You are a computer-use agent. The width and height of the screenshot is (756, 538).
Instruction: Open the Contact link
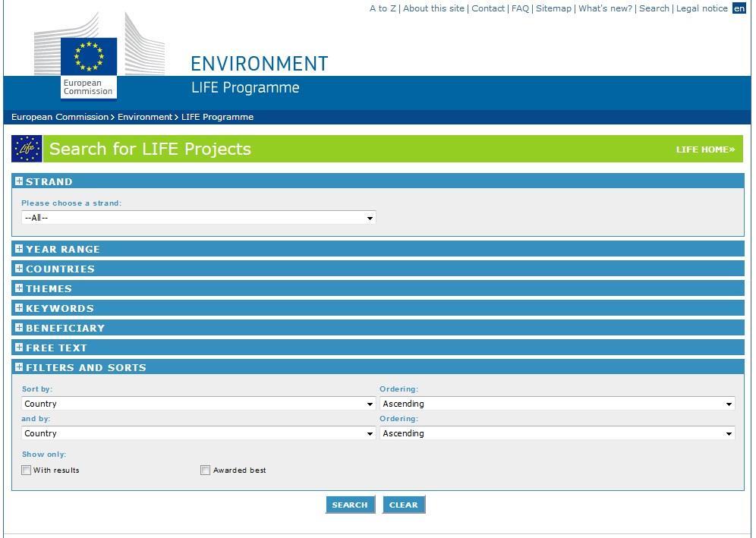tap(488, 8)
